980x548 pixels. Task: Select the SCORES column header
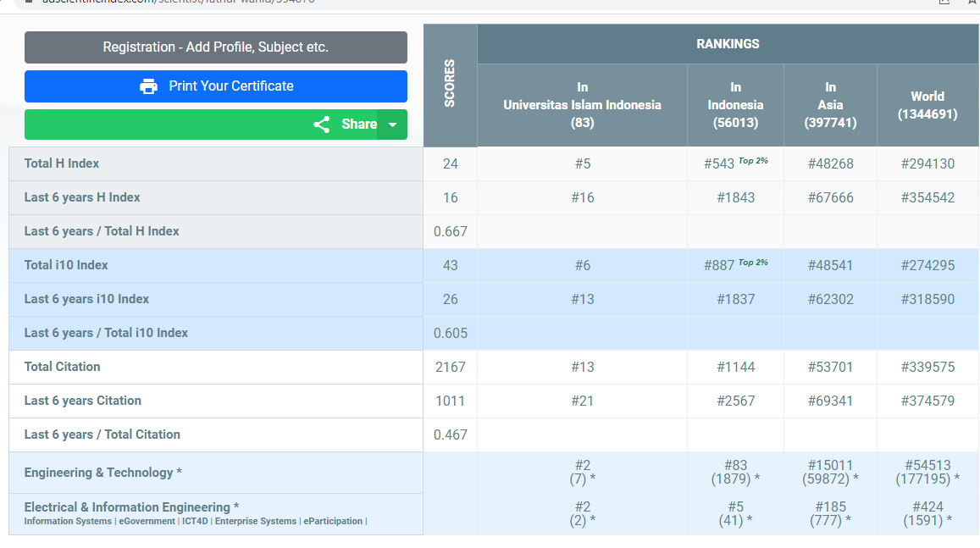click(x=450, y=83)
